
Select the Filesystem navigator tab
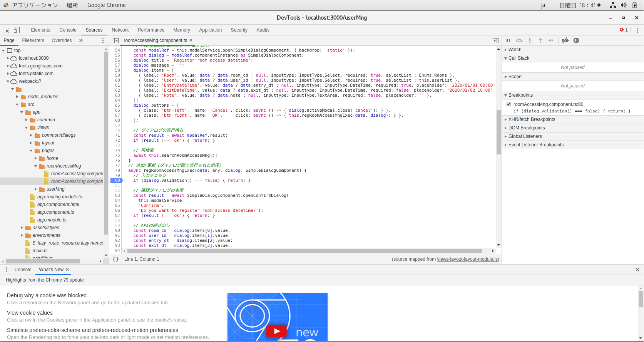(x=33, y=40)
